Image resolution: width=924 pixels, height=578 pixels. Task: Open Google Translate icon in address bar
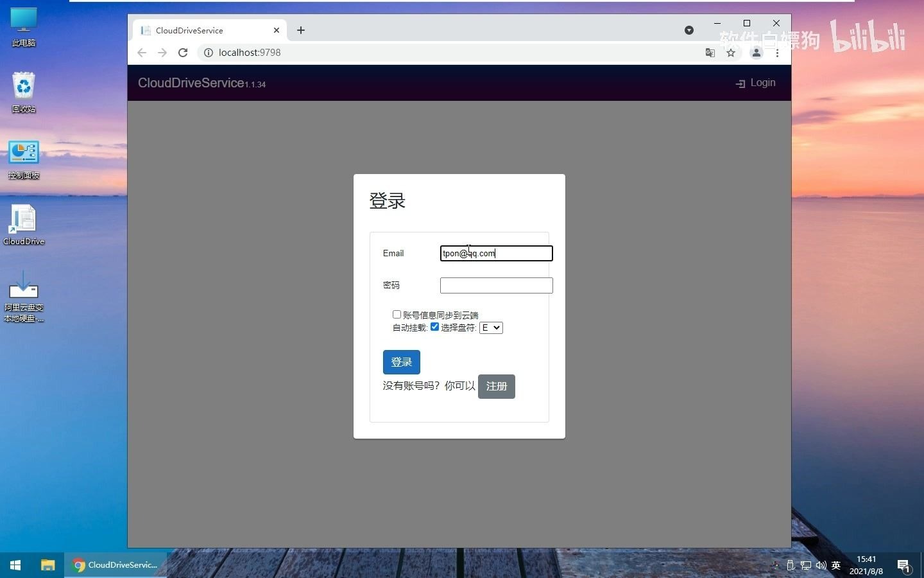pyautogui.click(x=710, y=53)
